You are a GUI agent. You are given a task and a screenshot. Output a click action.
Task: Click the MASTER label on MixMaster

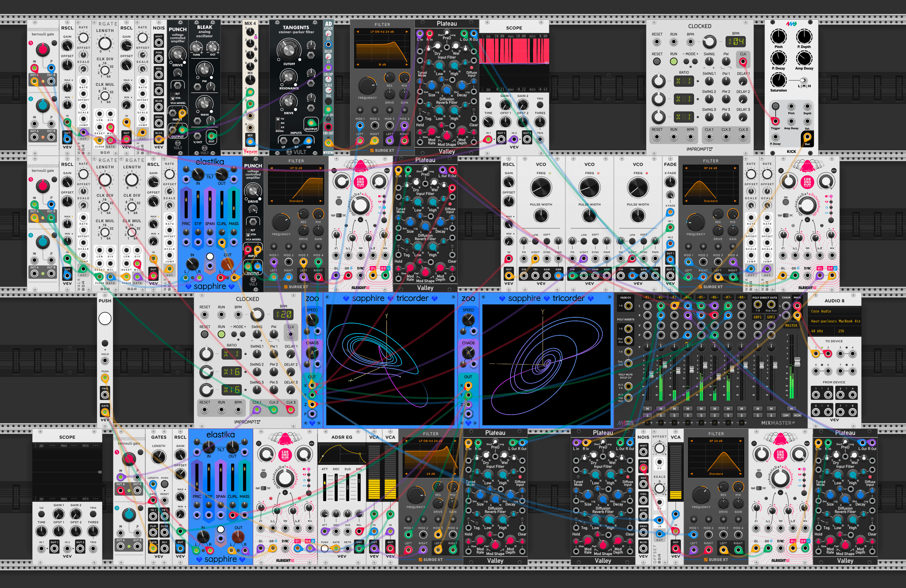coord(791,326)
